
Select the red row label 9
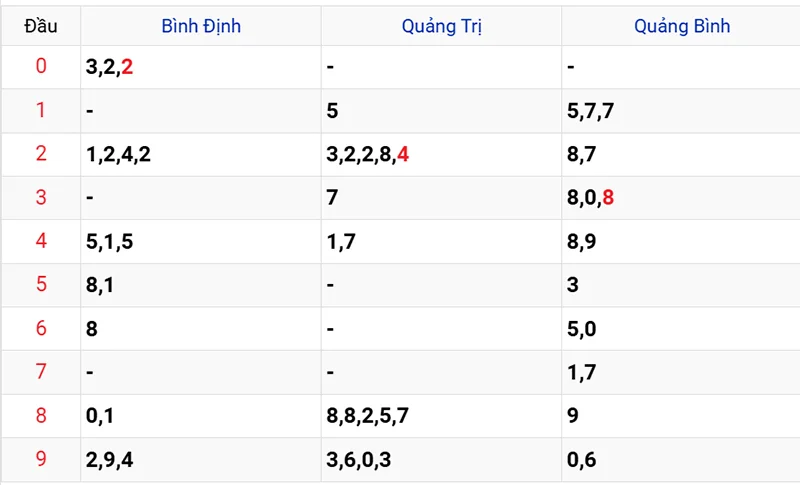[x=41, y=459]
